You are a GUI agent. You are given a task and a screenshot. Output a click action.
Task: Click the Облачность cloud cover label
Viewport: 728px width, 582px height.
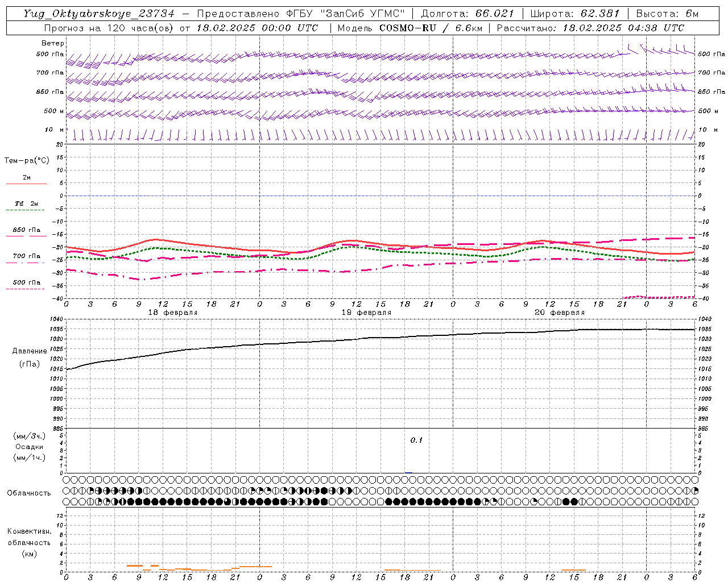29,493
